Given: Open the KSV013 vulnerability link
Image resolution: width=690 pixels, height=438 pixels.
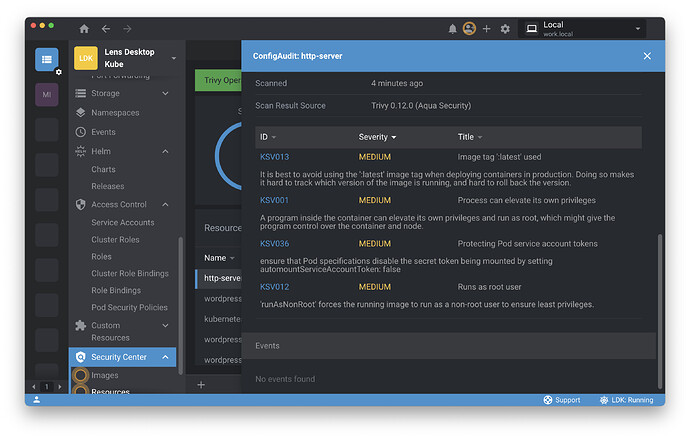Looking at the screenshot, I should click(274, 157).
